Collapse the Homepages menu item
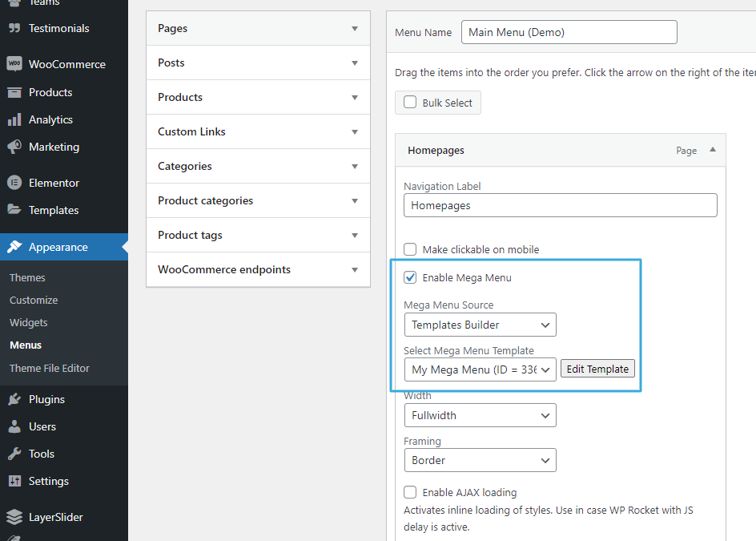This screenshot has width=756, height=541. pos(712,150)
